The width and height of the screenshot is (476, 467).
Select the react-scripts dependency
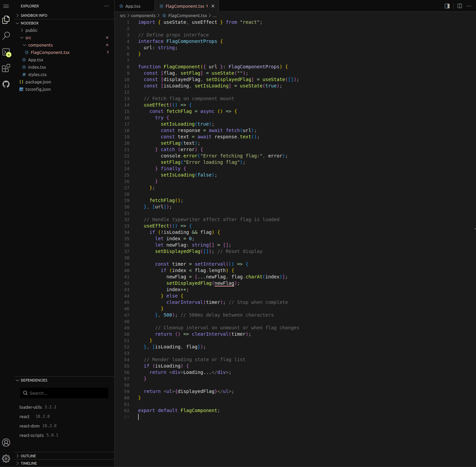click(39, 435)
